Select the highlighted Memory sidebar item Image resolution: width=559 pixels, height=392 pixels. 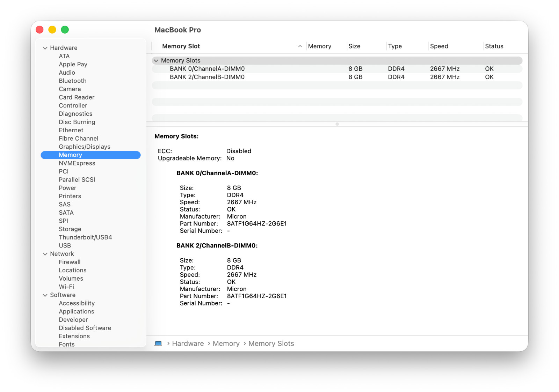coord(90,155)
